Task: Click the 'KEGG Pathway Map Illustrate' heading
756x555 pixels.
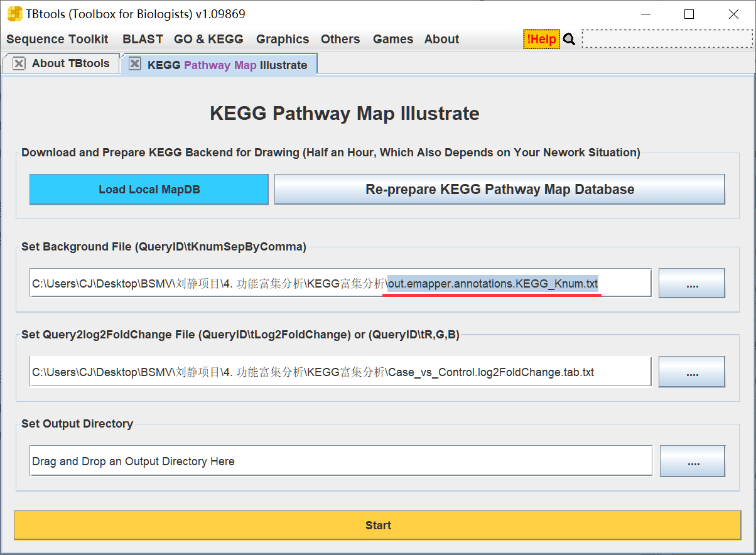Action: (345, 114)
